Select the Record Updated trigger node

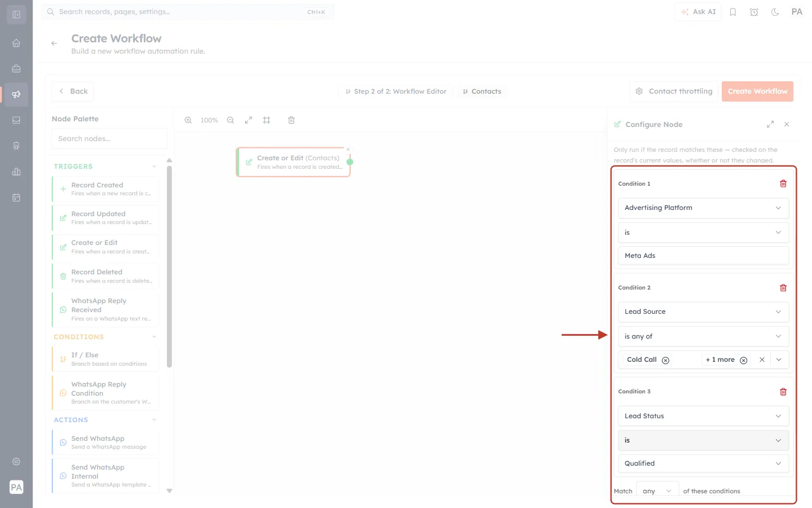coord(105,218)
